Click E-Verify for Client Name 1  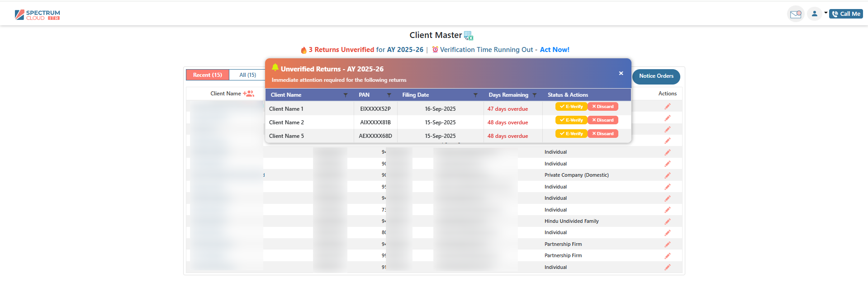(571, 107)
